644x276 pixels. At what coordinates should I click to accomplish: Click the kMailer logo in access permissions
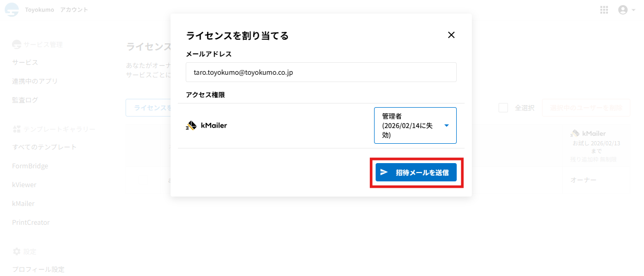point(191,125)
